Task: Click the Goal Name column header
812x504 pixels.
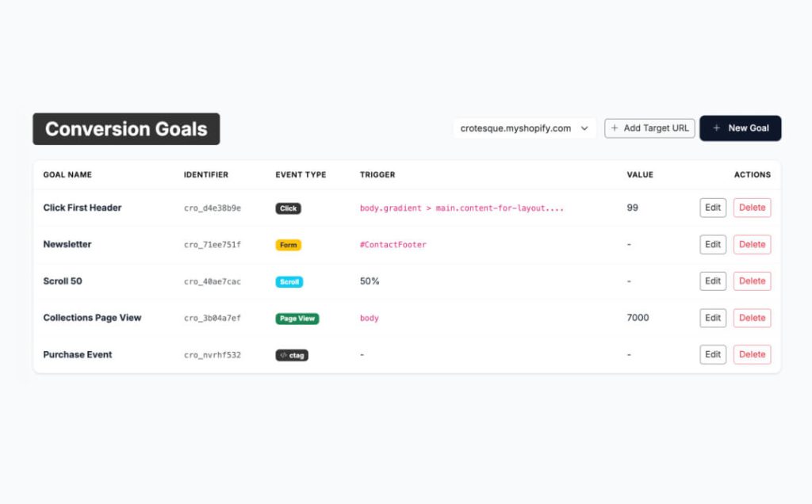Action: (67, 174)
